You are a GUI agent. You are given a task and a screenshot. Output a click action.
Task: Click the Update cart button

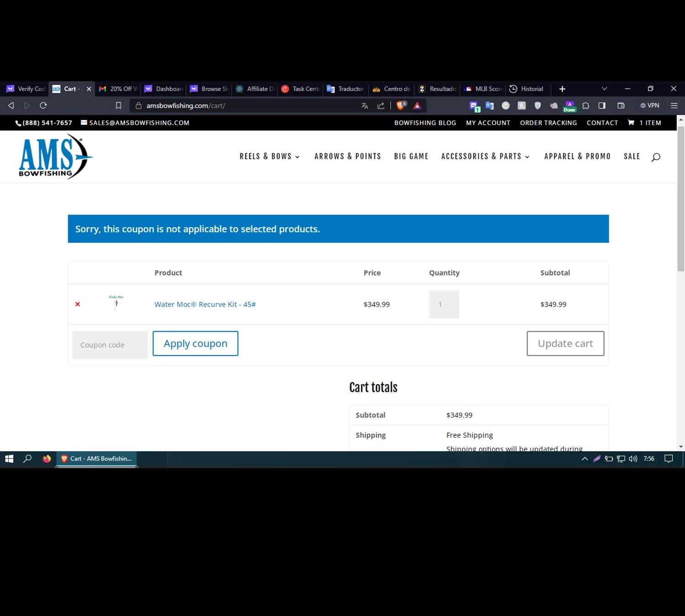565,344
